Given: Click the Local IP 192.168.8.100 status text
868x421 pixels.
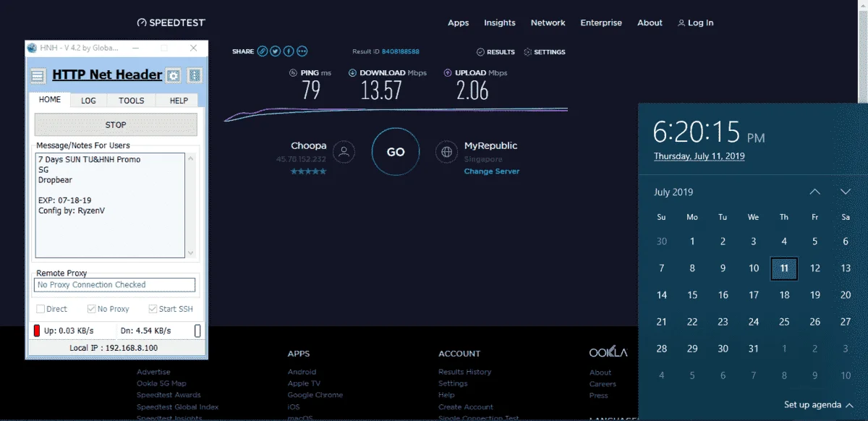Looking at the screenshot, I should click(114, 348).
